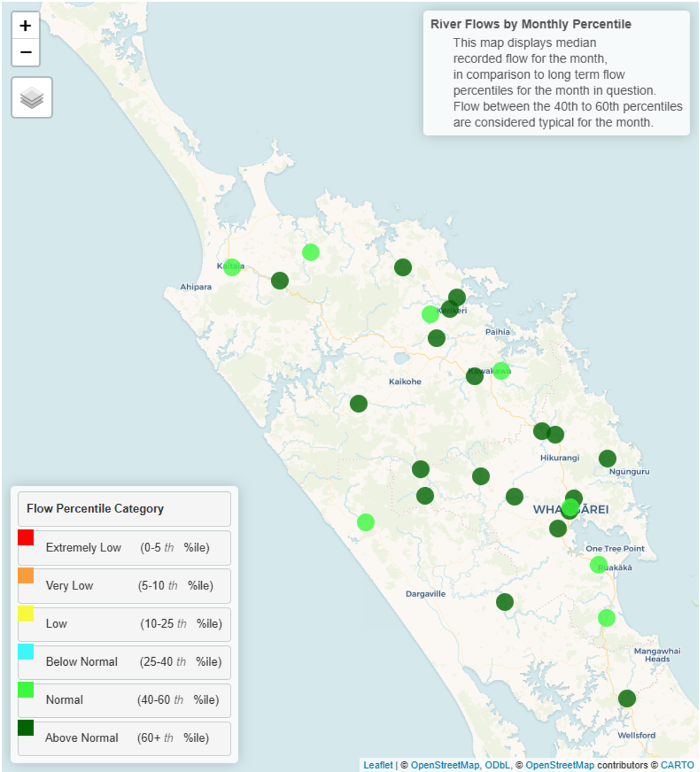Click the light green marker on the west coast

366,522
